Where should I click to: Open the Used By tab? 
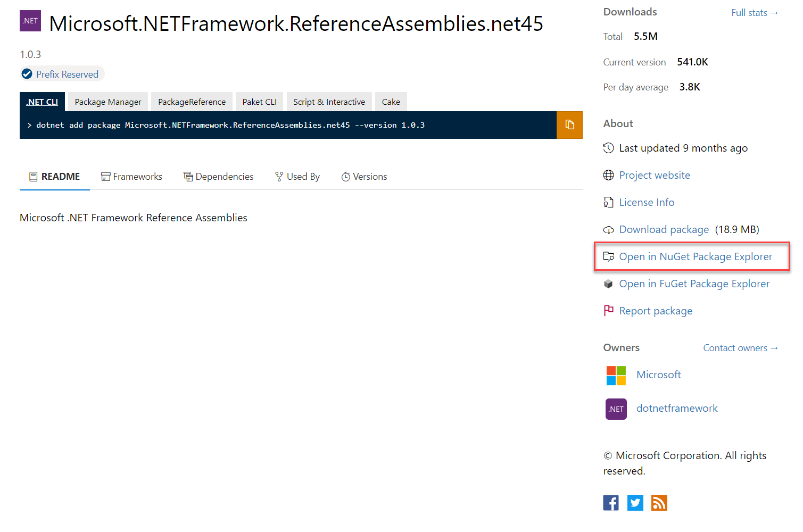297,177
